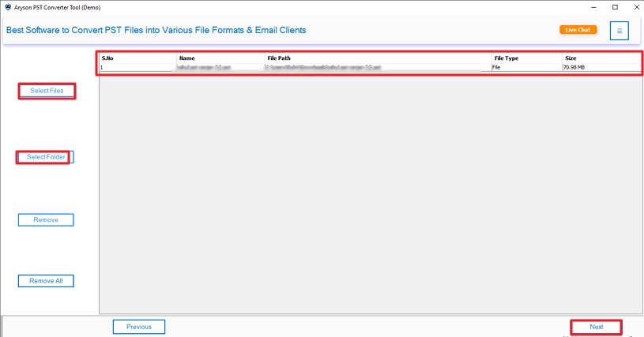Start a Live Chat session
This screenshot has height=337, width=644.
point(578,29)
